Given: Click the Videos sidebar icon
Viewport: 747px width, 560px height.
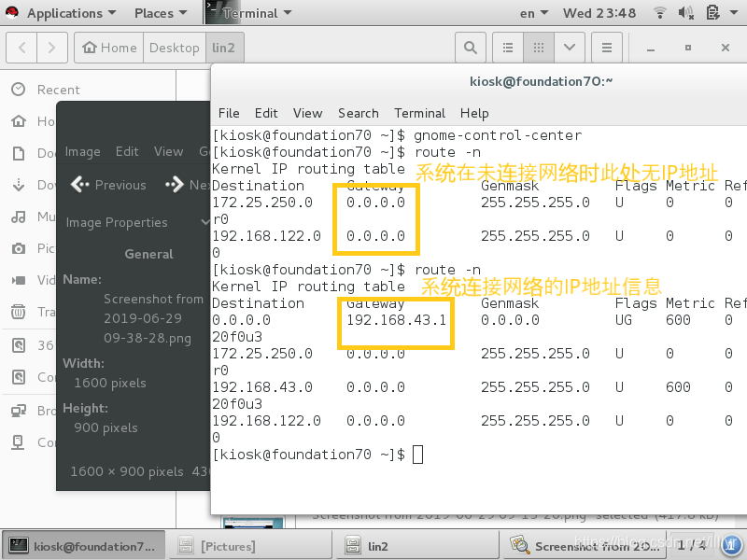Looking at the screenshot, I should 18,280.
